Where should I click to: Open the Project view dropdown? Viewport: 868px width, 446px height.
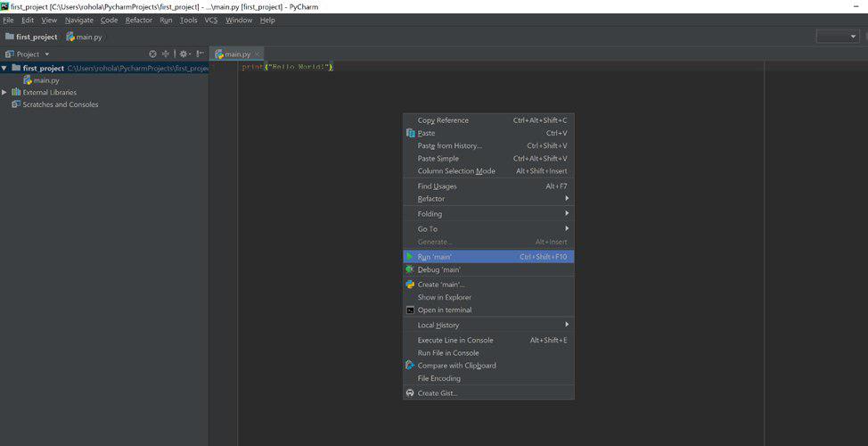46,54
